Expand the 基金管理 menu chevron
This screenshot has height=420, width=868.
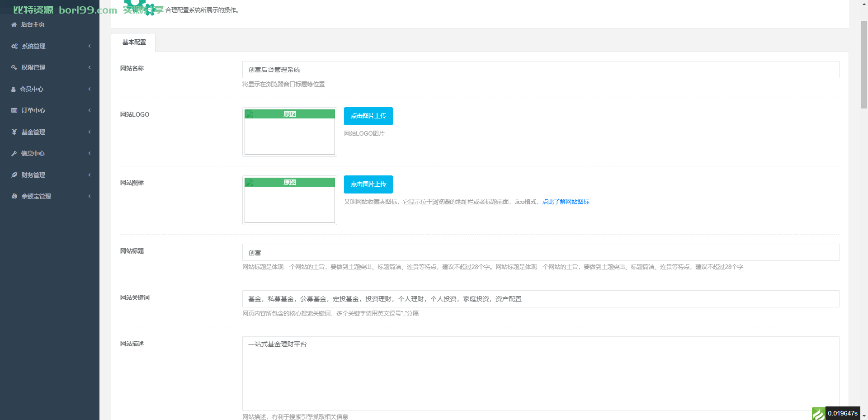[x=90, y=132]
